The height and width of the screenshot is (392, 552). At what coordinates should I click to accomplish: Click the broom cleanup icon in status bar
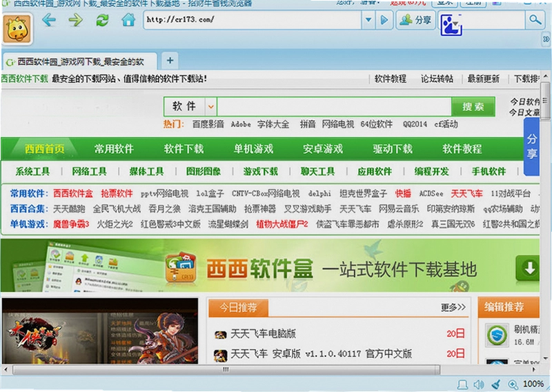495,384
